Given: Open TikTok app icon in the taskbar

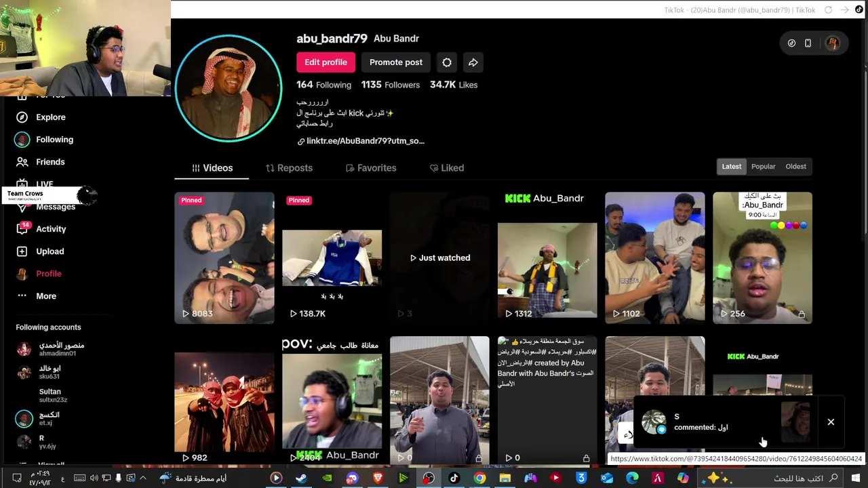Looking at the screenshot, I should [454, 478].
